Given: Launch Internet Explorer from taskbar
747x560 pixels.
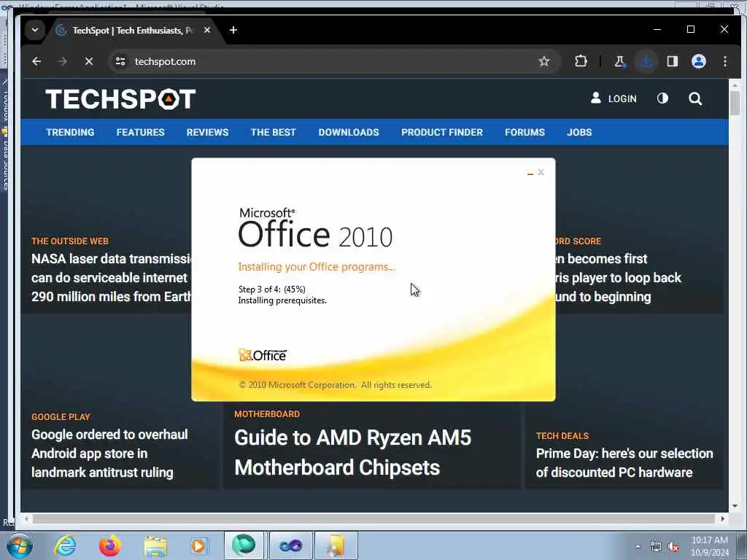Looking at the screenshot, I should pyautogui.click(x=64, y=545).
